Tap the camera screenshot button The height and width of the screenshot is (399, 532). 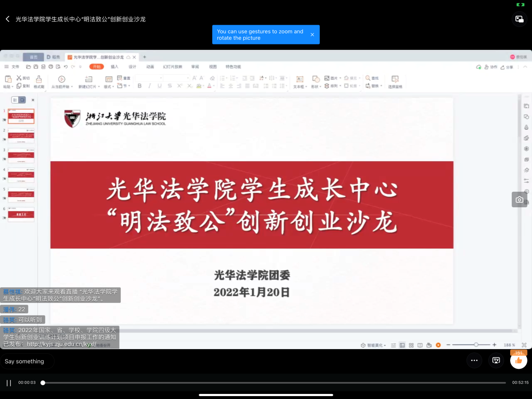519,200
